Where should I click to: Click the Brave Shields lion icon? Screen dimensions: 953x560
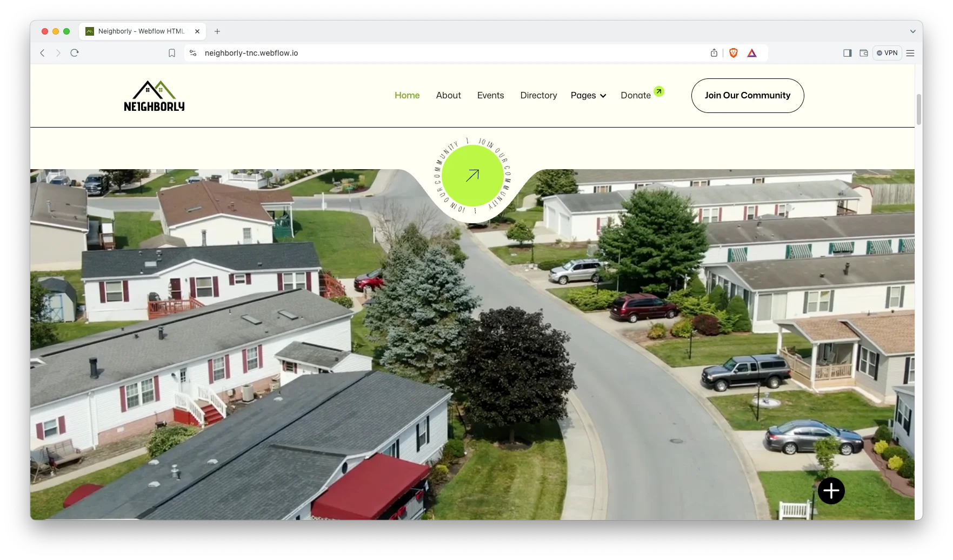click(x=733, y=53)
